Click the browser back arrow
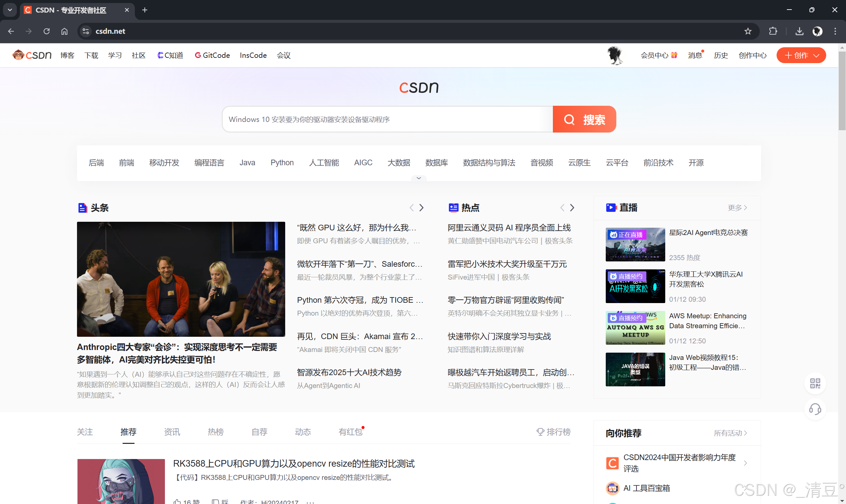The image size is (846, 504). click(11, 31)
